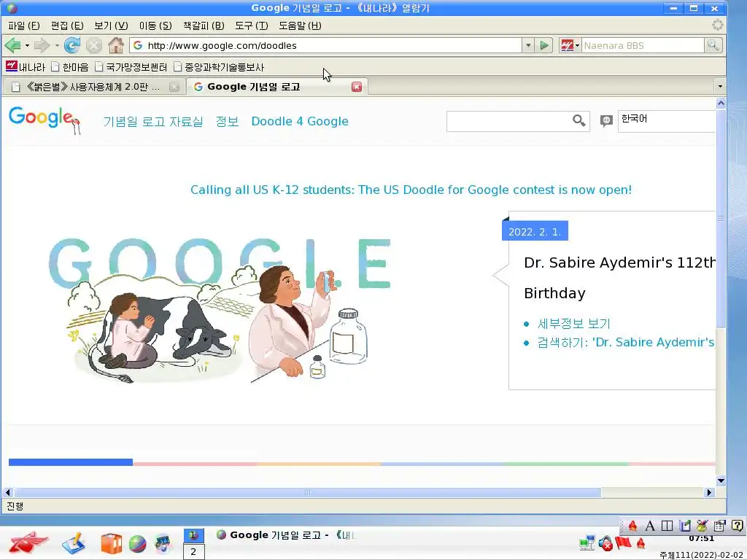Open the Forward button history dropdown arrow
This screenshot has height=560, width=747.
point(57,46)
